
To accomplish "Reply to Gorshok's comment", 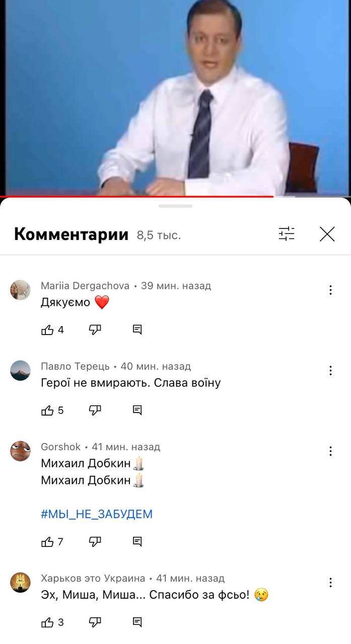I will pos(137,541).
